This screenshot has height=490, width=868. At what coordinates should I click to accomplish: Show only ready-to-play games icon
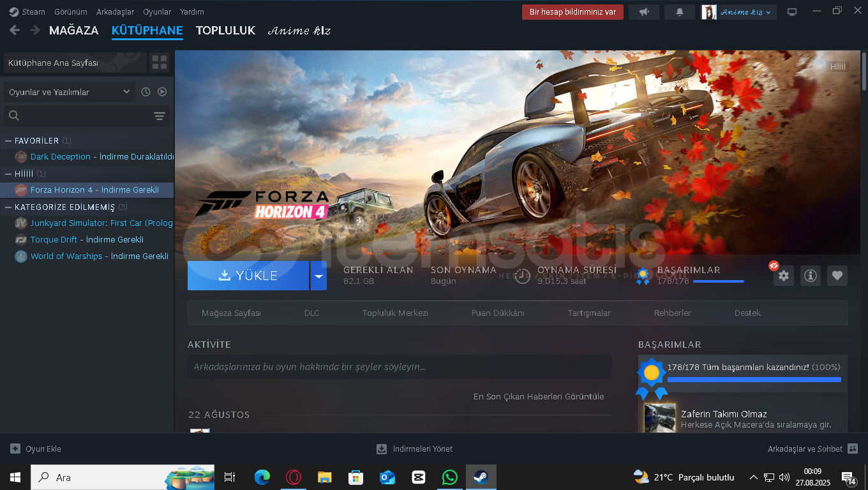(162, 92)
